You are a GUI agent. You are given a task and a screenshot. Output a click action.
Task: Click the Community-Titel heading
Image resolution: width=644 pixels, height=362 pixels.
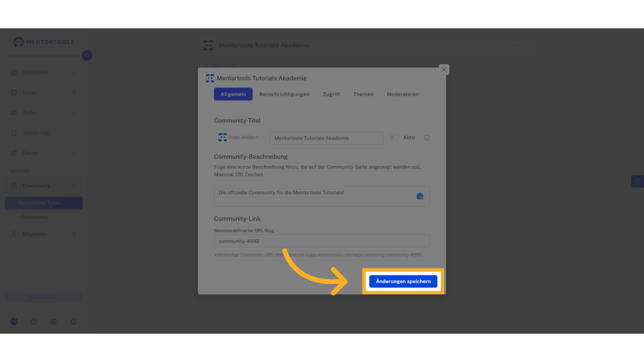click(x=237, y=121)
